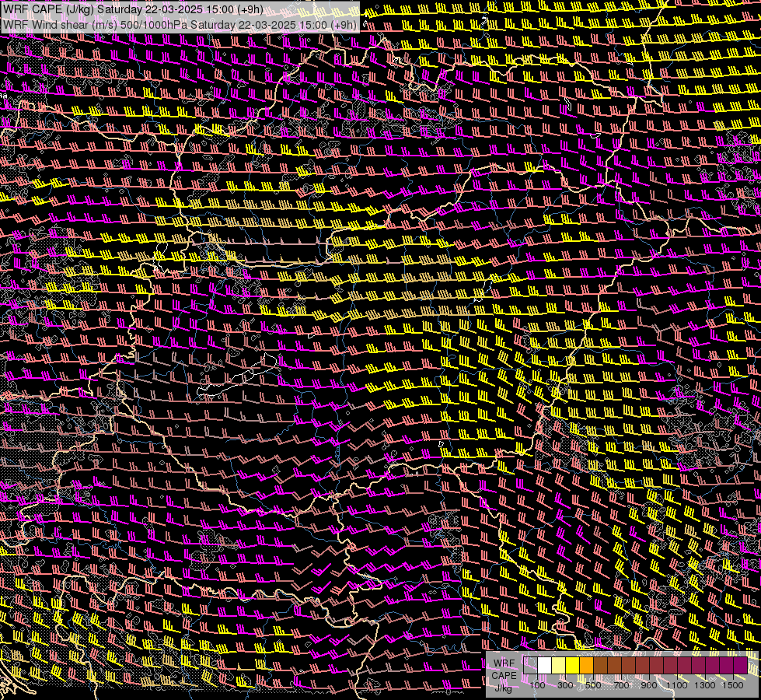Click the '1500' legend scale label
This screenshot has height=700, width=761.
pos(733,685)
